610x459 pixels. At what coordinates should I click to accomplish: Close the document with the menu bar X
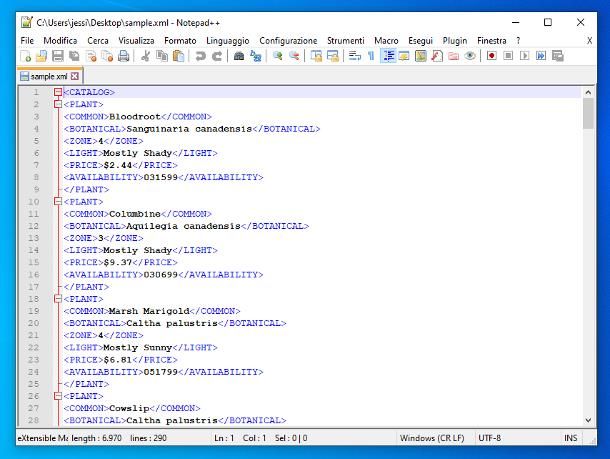[589, 40]
